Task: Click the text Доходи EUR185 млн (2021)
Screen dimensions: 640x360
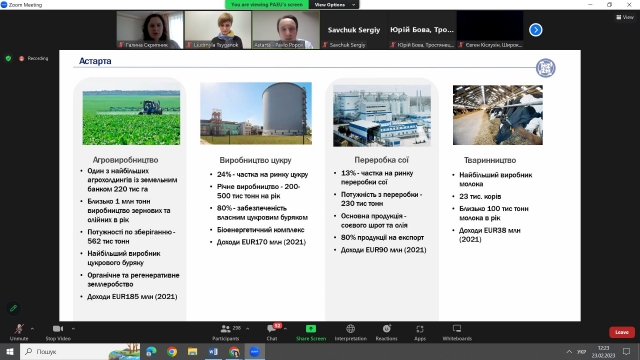Action: pyautogui.click(x=132, y=297)
